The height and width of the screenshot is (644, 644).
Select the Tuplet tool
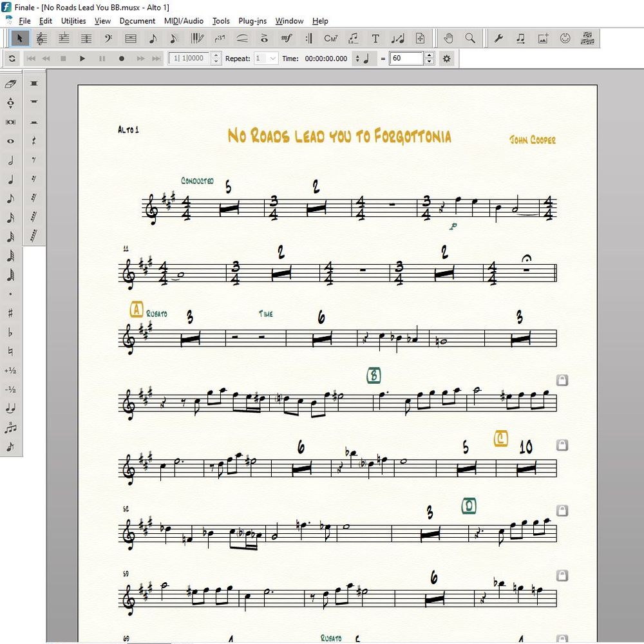click(220, 39)
